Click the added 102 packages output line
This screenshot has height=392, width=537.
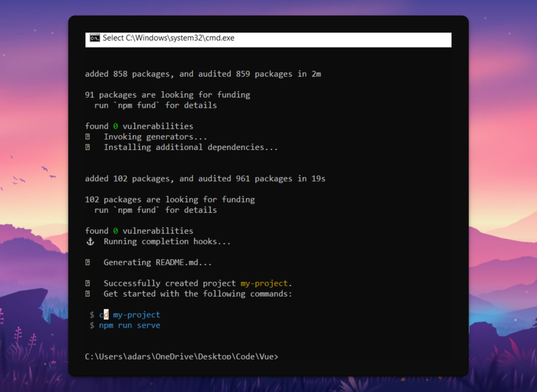(x=205, y=179)
